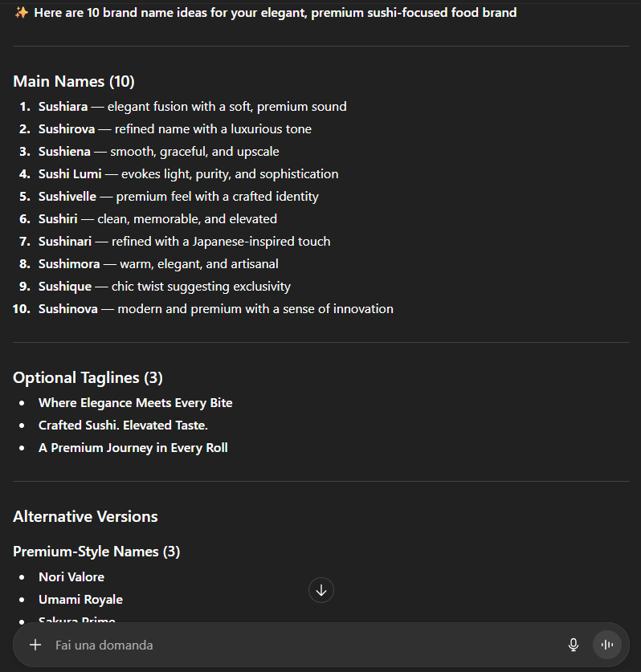641x672 pixels.
Task: Click the 'Umami Royale' list item
Action: pyautogui.click(x=80, y=599)
